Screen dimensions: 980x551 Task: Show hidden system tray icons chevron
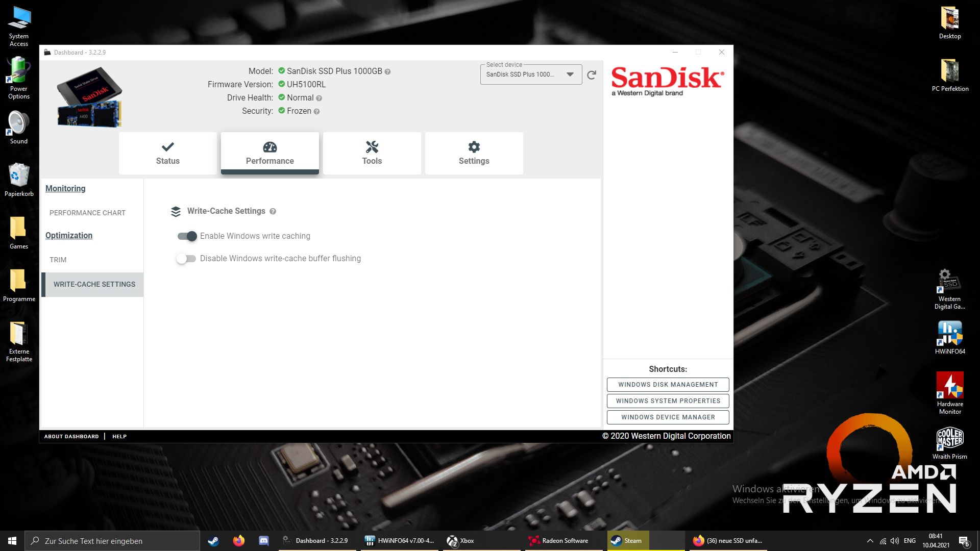(870, 541)
